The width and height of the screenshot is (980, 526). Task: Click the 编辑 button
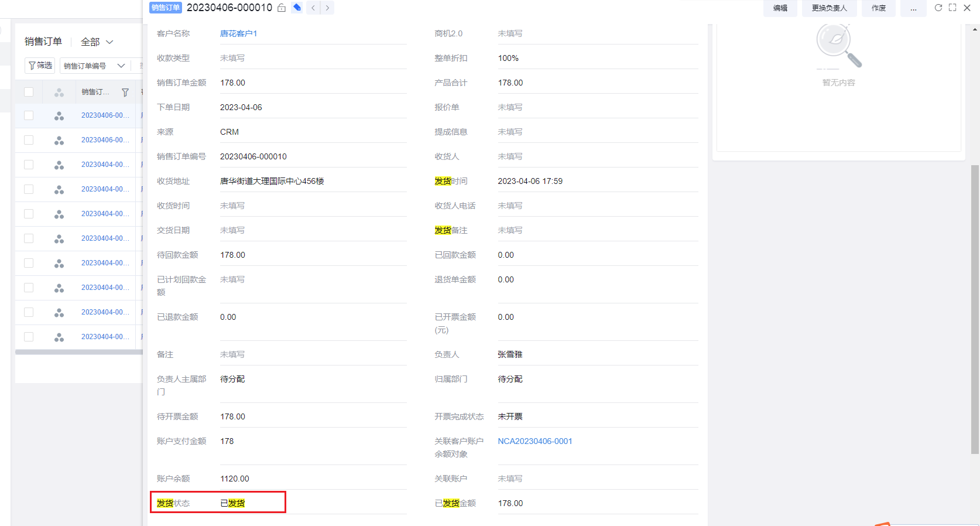pyautogui.click(x=780, y=8)
